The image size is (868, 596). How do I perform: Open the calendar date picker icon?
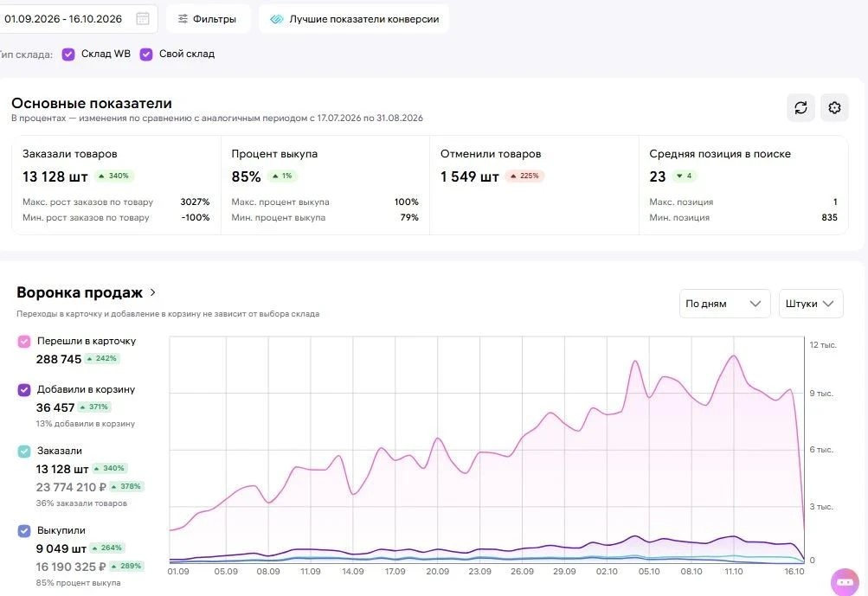tap(142, 19)
